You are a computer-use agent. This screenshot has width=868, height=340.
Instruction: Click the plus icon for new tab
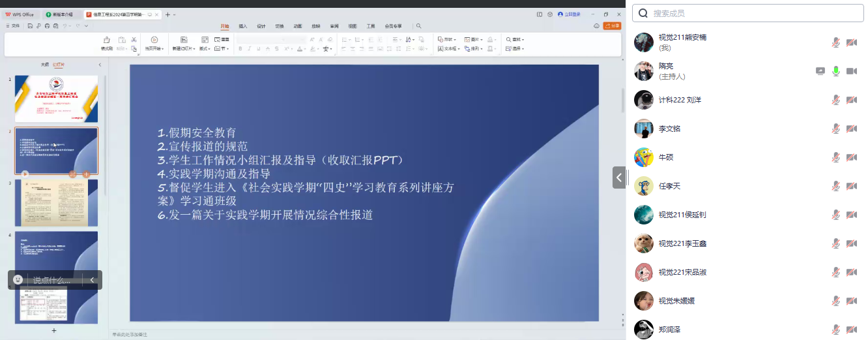tap(167, 14)
